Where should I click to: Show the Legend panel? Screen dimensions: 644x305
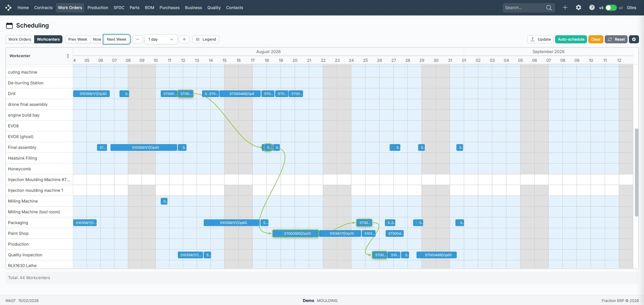(x=206, y=39)
